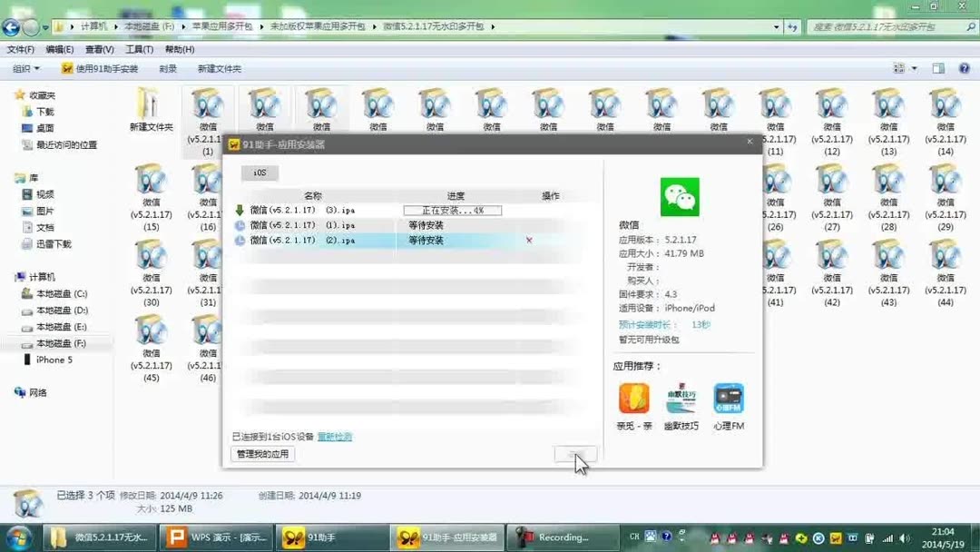The height and width of the screenshot is (552, 980).
Task: Open the 幽默技巧 recommended app icon
Action: pos(681,399)
